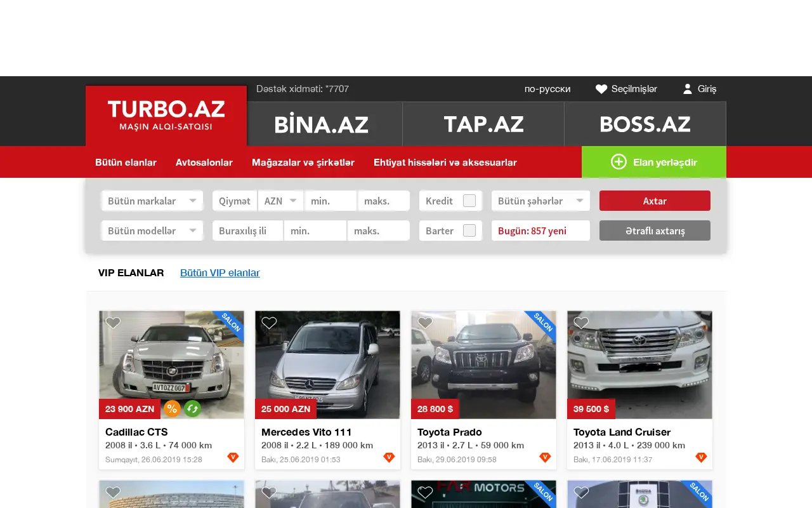The width and height of the screenshot is (812, 508).
Task: Switch to the TAP.AZ tab
Action: point(483,124)
